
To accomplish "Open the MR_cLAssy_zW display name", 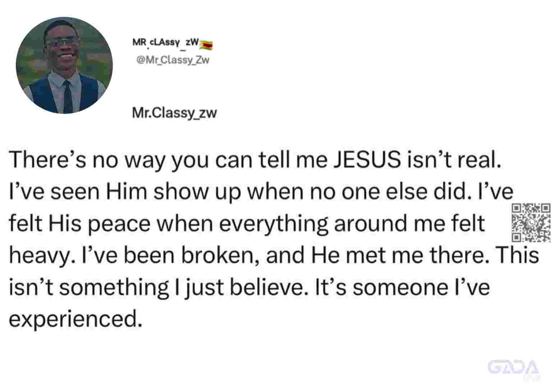I will point(166,42).
